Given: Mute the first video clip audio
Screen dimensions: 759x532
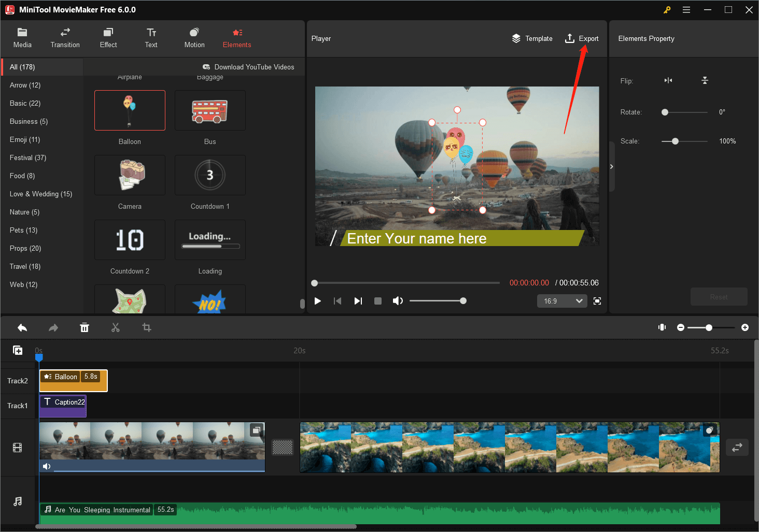Looking at the screenshot, I should pyautogui.click(x=47, y=466).
